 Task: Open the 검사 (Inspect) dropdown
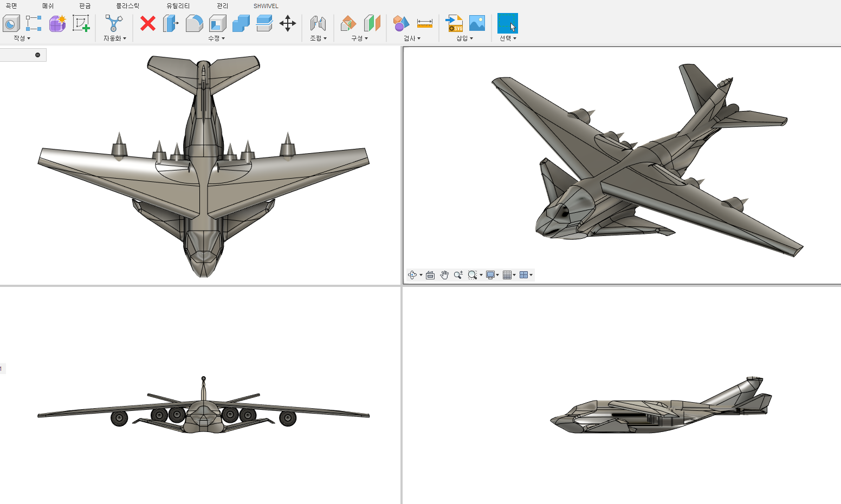412,38
